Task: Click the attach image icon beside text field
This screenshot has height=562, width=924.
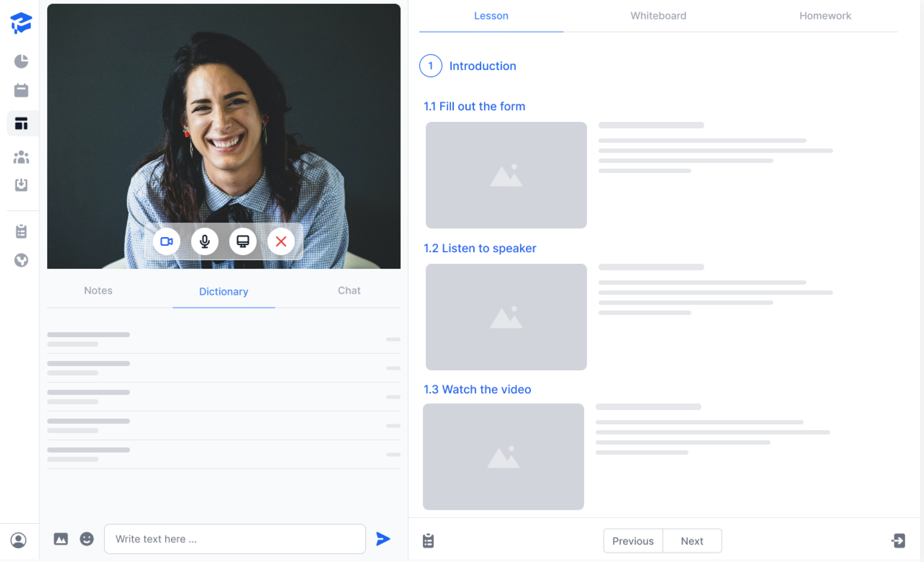Action: (60, 539)
